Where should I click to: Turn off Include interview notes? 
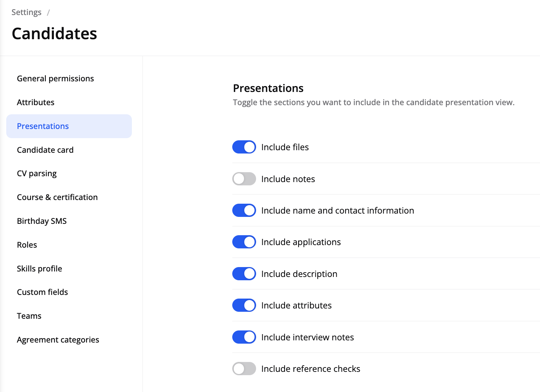[244, 337]
